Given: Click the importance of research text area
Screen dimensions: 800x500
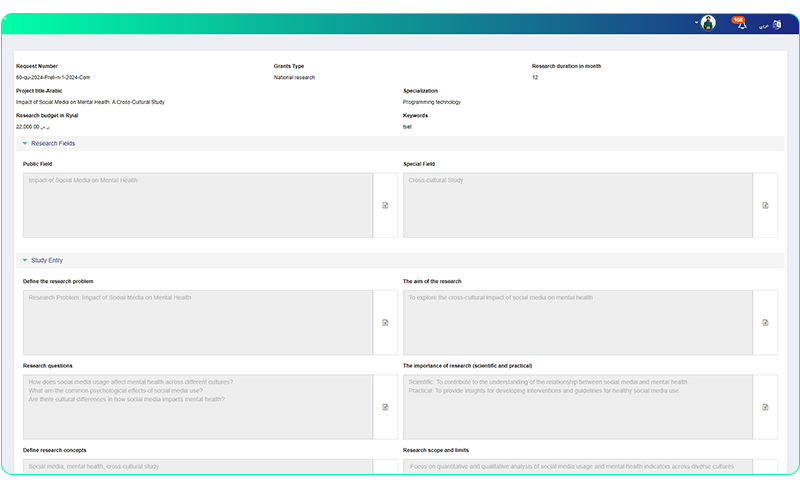Looking at the screenshot, I should point(577,407).
